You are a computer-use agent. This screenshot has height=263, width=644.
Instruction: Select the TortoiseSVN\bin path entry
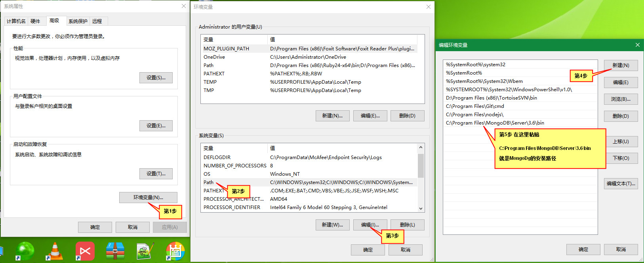(520, 98)
